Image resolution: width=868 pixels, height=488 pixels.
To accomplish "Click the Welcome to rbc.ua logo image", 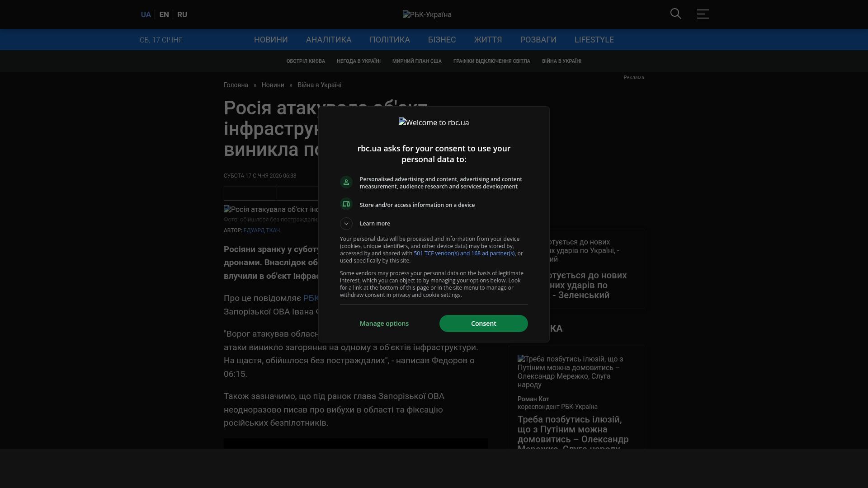I will (434, 122).
